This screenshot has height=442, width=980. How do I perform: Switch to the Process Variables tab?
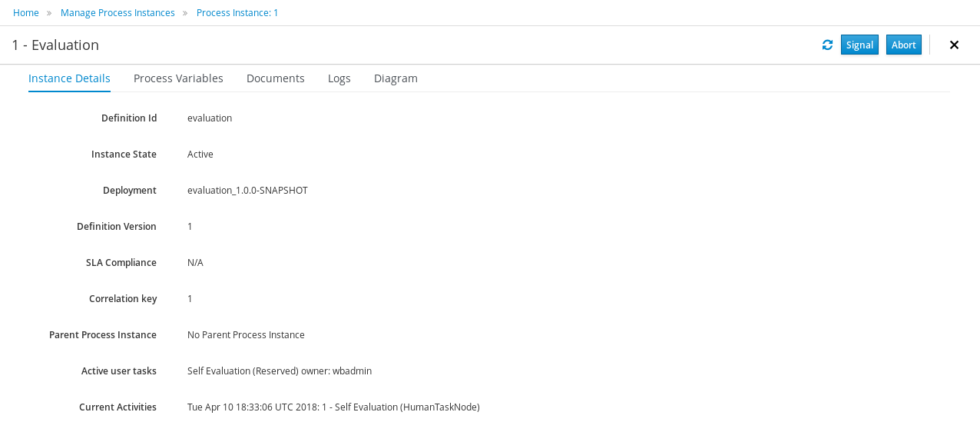[x=178, y=78]
